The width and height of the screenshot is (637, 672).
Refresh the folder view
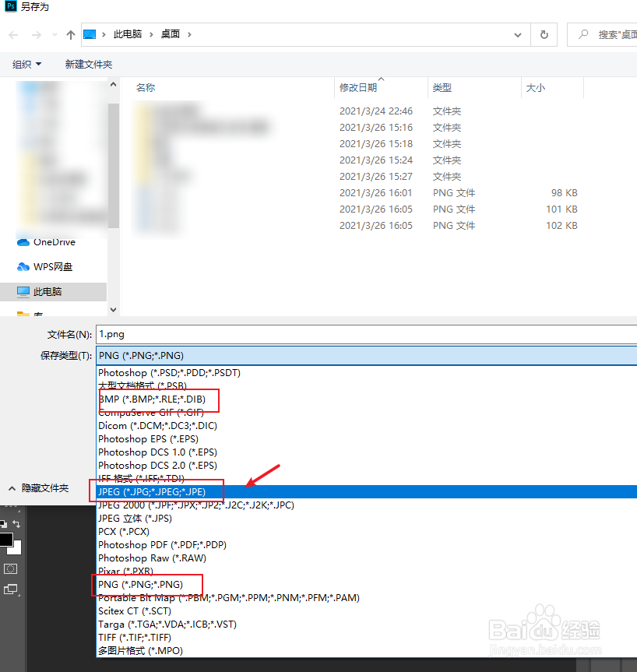[x=544, y=35]
